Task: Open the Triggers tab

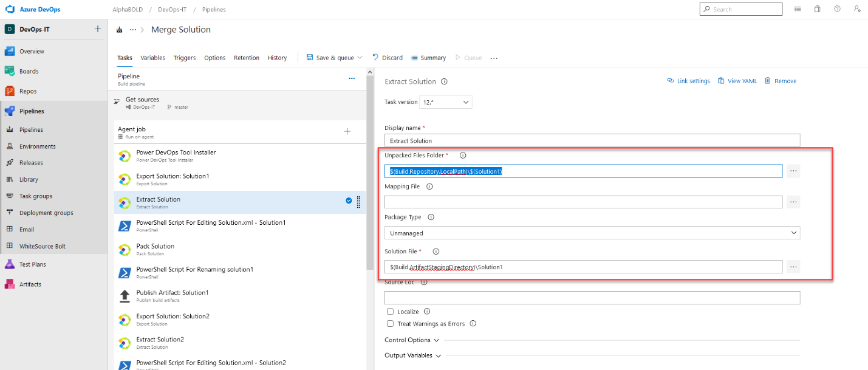Action: pos(184,58)
